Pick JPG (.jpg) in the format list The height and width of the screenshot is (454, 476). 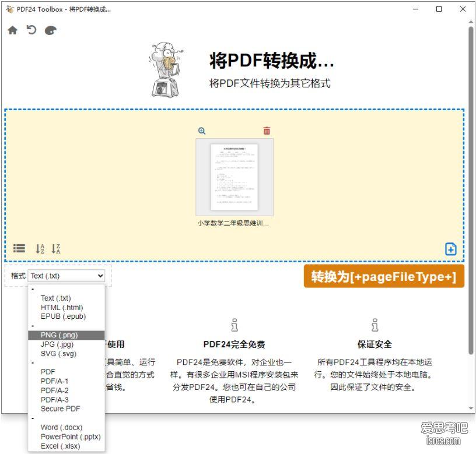click(66, 344)
